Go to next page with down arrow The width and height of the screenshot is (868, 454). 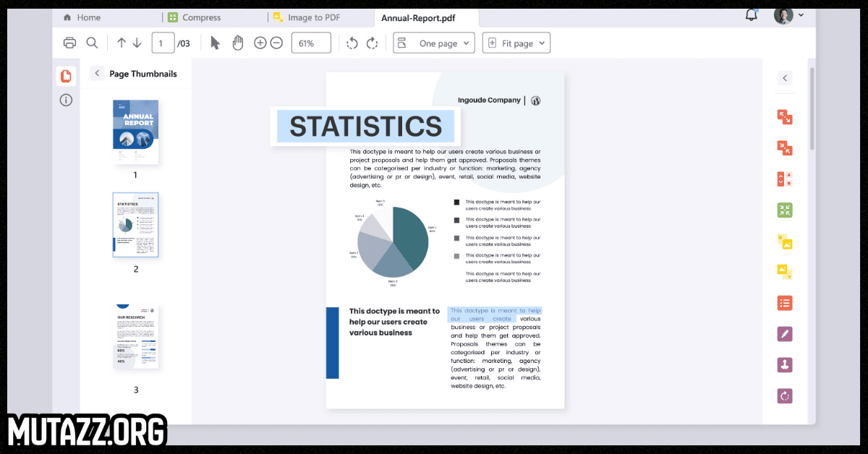(137, 43)
